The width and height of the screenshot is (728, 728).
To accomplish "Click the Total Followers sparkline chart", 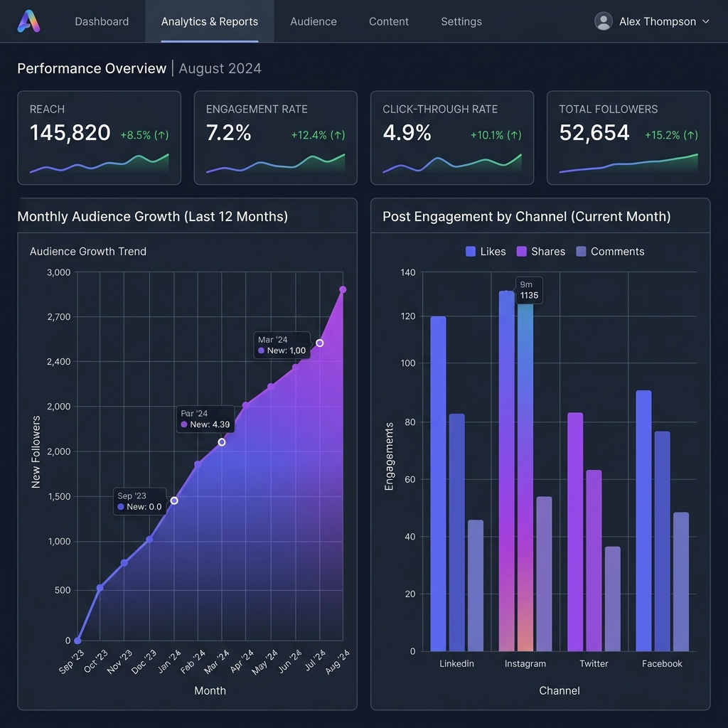I will point(628,164).
